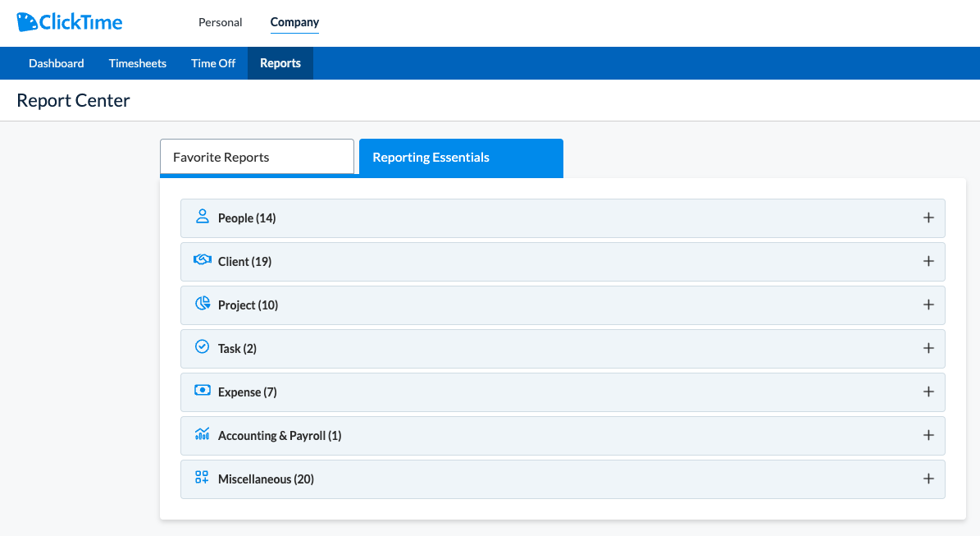Click the People (14) label
The width and height of the screenshot is (980, 536).
[247, 218]
